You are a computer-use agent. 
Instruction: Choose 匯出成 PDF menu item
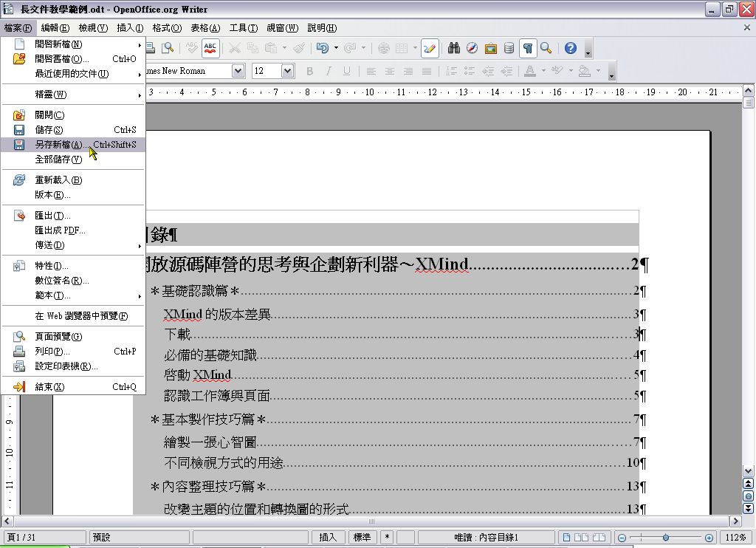(x=73, y=230)
